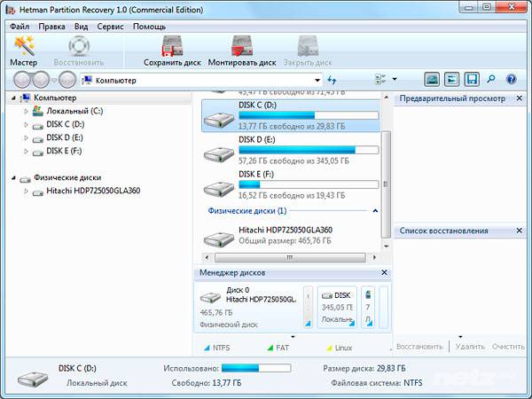Click the Монтировать диск toolbar icon
The height and width of the screenshot is (399, 532).
click(x=242, y=51)
